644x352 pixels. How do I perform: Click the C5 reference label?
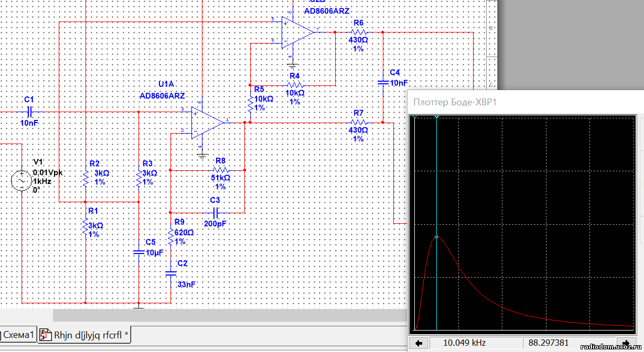[x=151, y=242]
